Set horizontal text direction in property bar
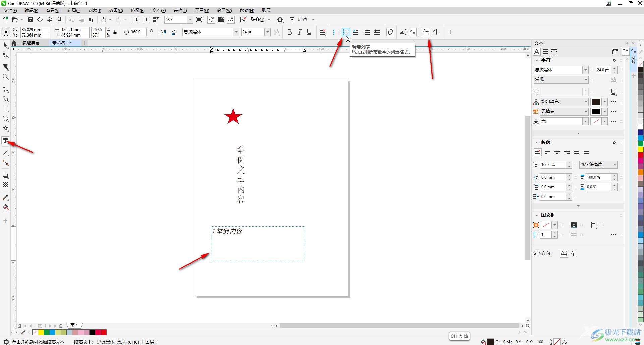644x345 pixels. pos(426,32)
